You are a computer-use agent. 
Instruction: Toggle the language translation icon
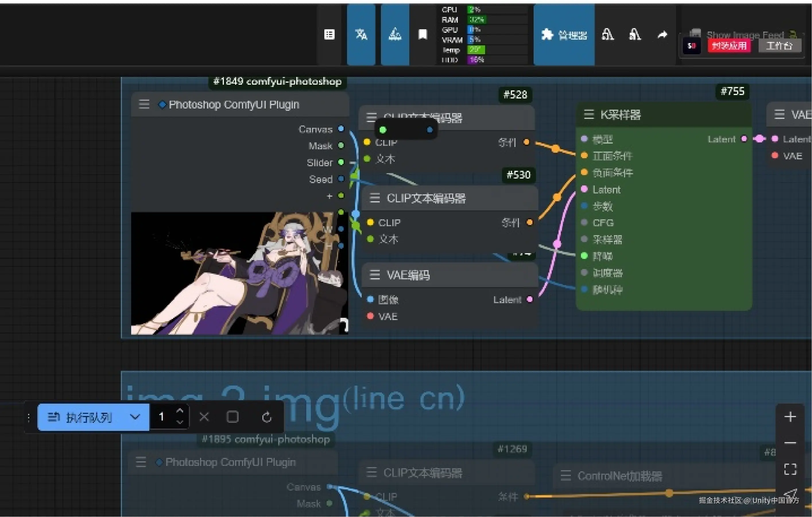(361, 34)
